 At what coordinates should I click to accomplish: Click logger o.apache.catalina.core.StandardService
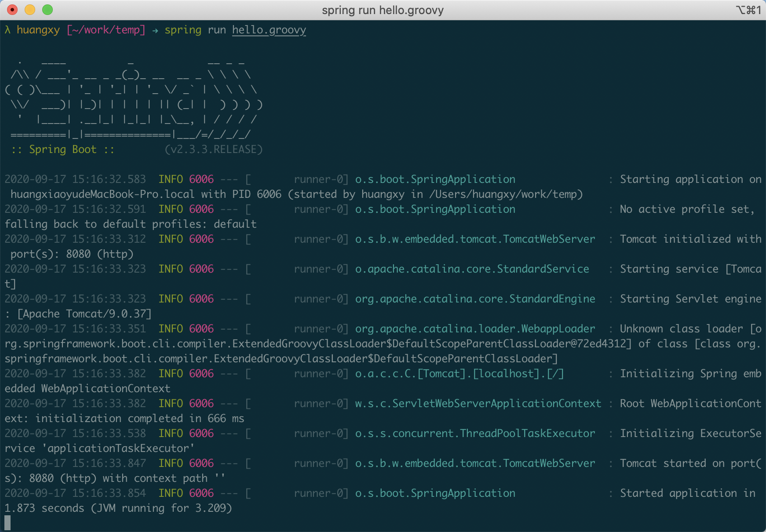pos(472,269)
